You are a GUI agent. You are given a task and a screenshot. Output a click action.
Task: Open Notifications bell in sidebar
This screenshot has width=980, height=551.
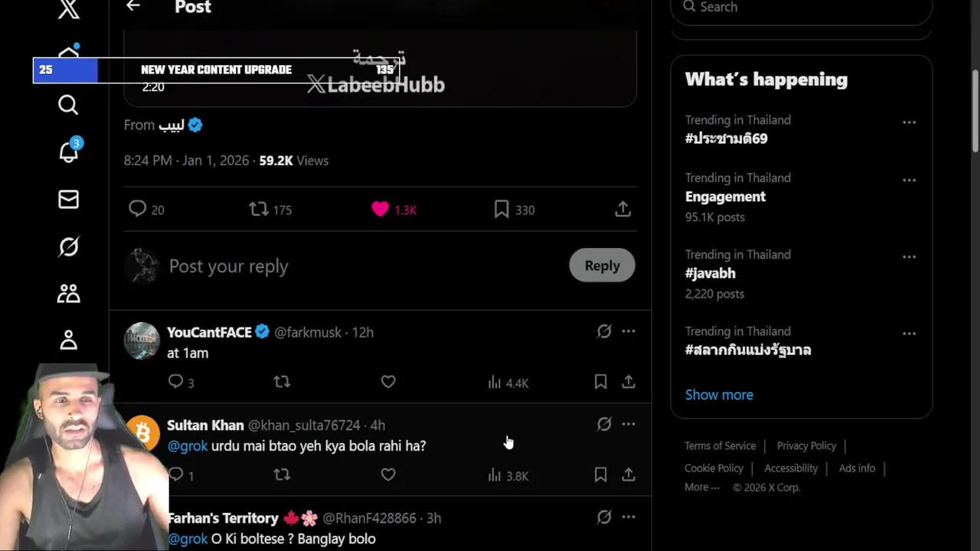tap(68, 152)
